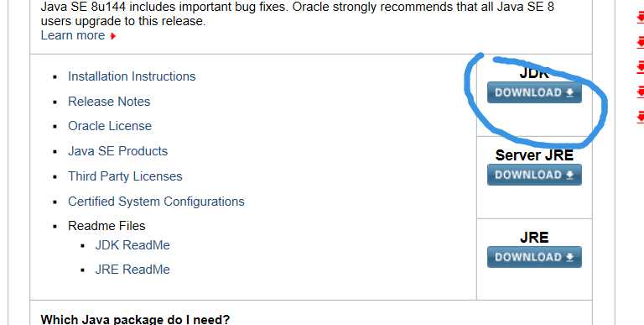
Task: Open the Release Notes link
Action: click(x=109, y=102)
